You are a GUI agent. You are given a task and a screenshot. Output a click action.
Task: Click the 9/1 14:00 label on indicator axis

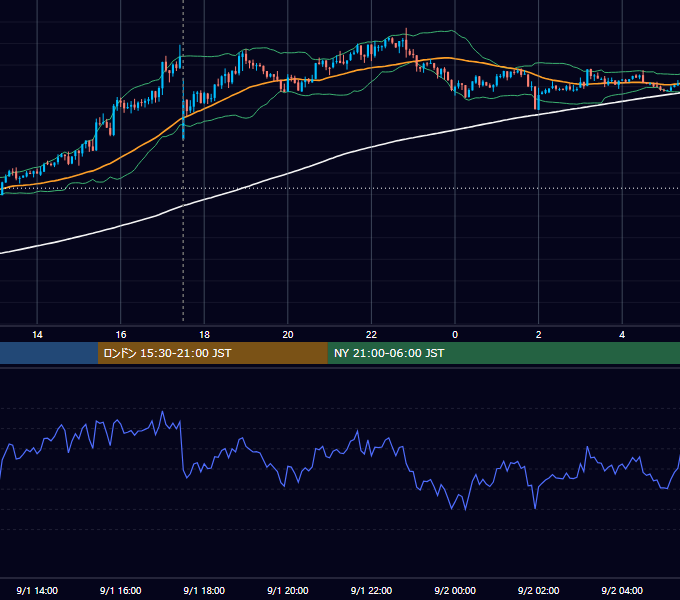37,591
